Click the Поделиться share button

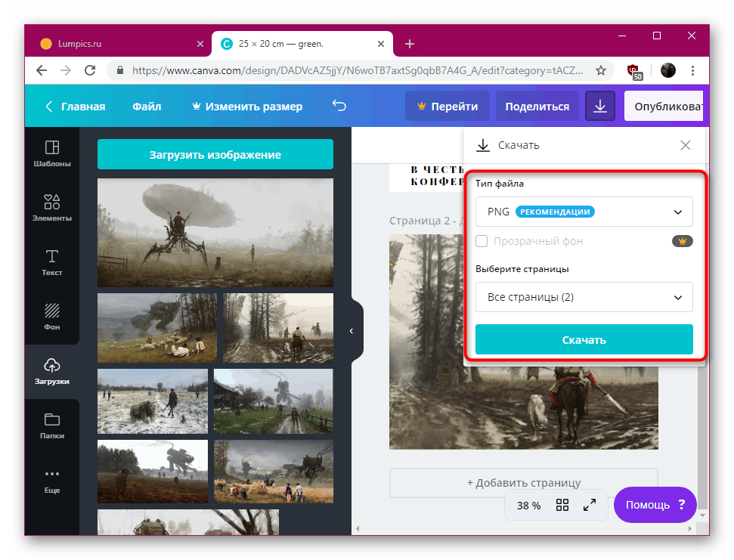click(x=537, y=107)
